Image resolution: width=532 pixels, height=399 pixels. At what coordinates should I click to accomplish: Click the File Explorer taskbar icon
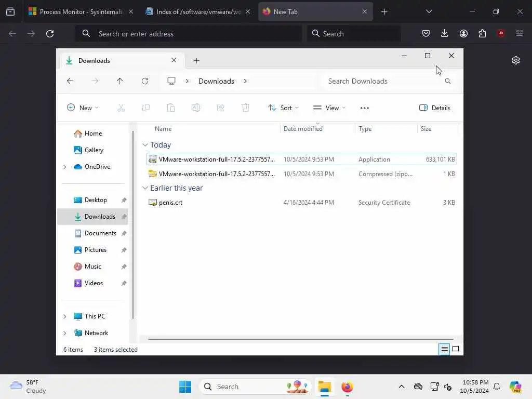click(x=324, y=387)
